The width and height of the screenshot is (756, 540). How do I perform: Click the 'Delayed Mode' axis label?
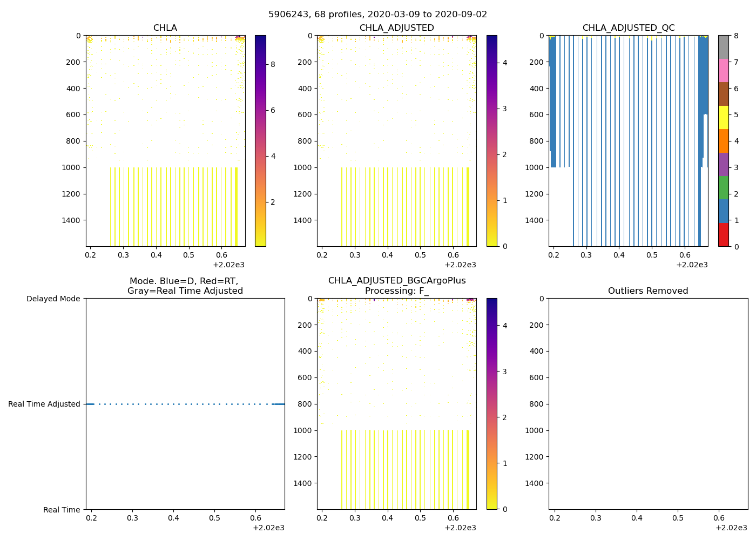pyautogui.click(x=53, y=299)
